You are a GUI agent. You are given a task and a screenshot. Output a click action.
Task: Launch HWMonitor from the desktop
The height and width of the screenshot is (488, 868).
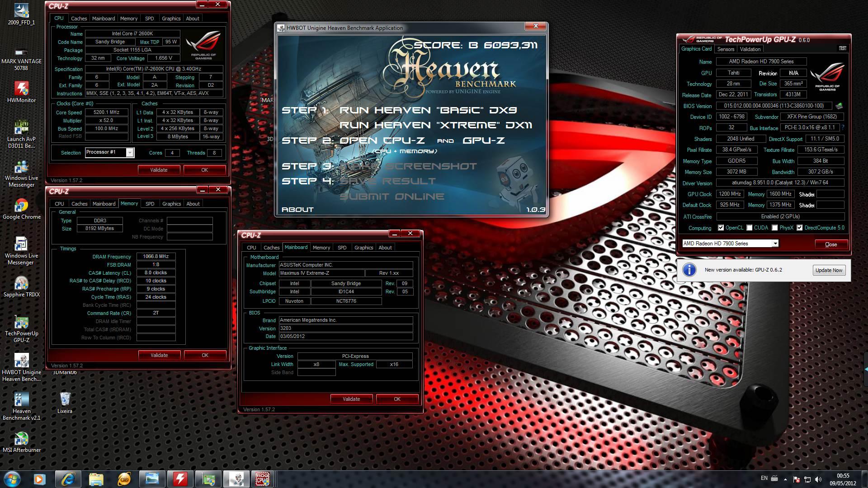[x=21, y=92]
